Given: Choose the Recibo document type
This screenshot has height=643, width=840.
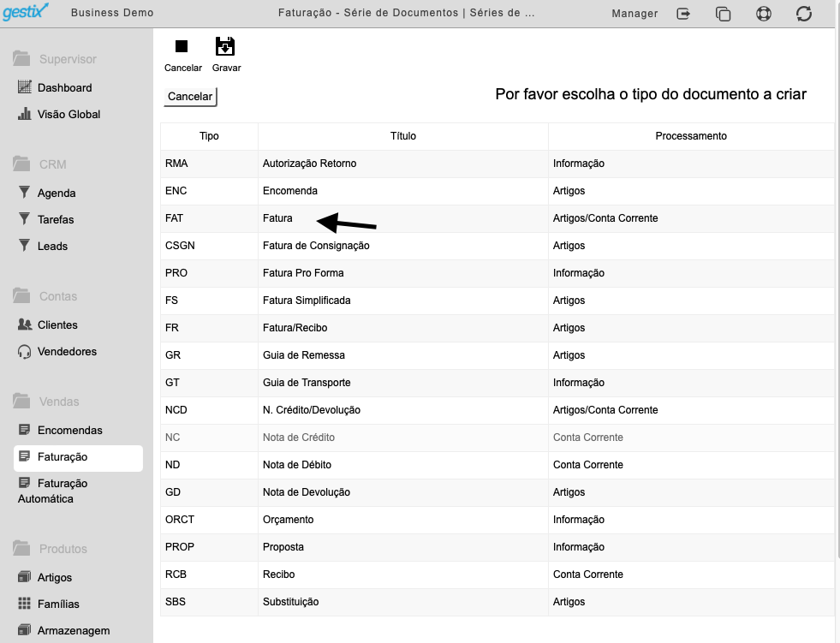Looking at the screenshot, I should click(x=278, y=574).
